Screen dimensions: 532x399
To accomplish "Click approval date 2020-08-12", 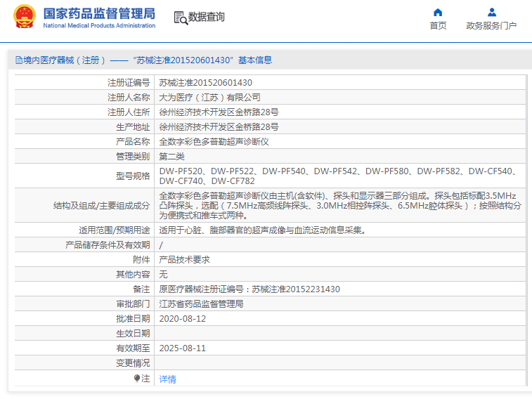I will click(183, 319).
